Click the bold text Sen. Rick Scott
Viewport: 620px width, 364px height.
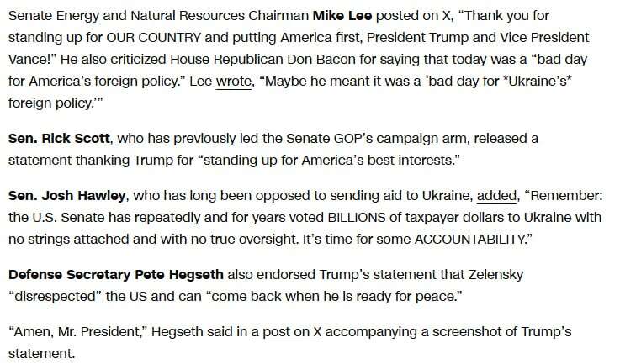pos(59,139)
